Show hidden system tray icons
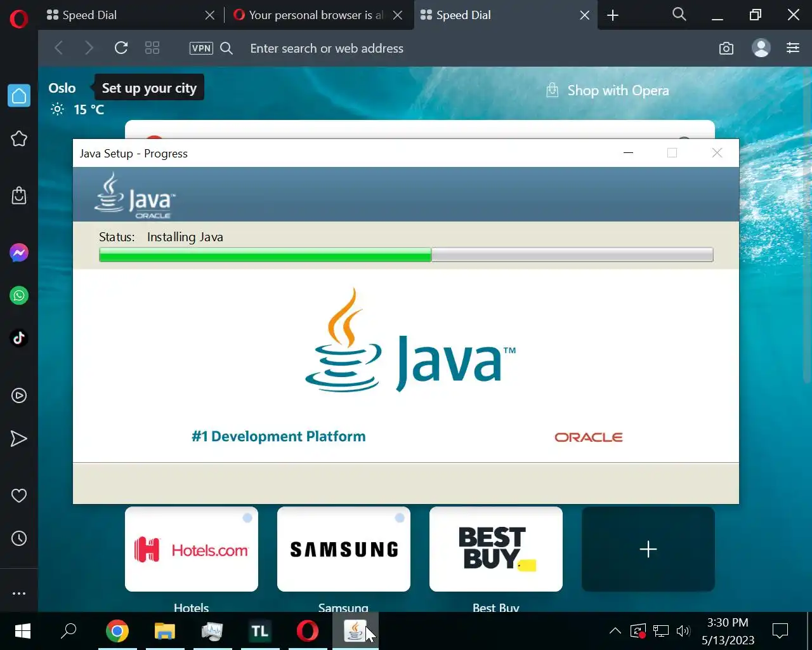This screenshot has width=812, height=650. point(615,631)
